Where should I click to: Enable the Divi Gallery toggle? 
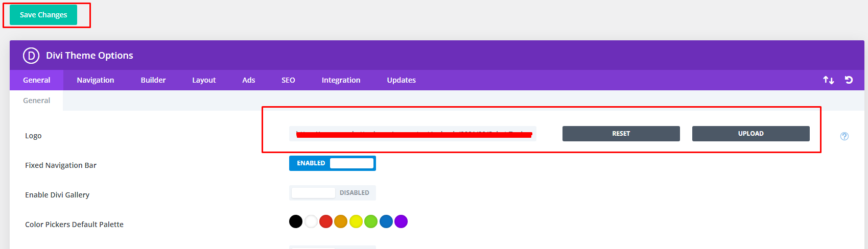click(333, 193)
